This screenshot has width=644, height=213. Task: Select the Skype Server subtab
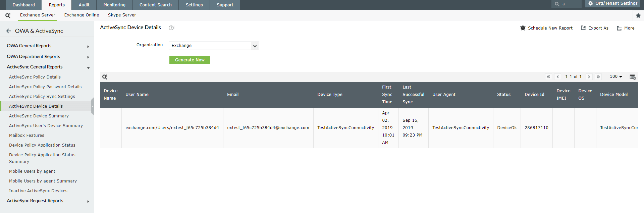(122, 15)
